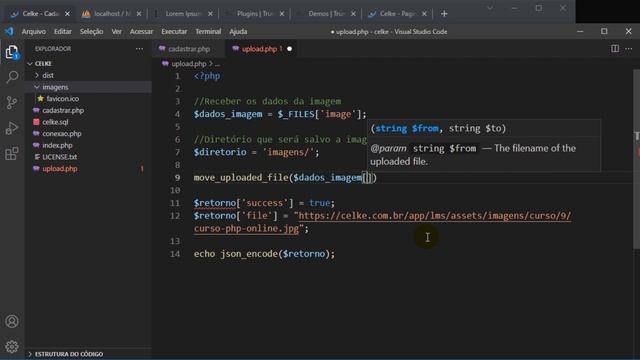Open the Manage gear settings icon
The width and height of the screenshot is (640, 360).
pyautogui.click(x=12, y=347)
